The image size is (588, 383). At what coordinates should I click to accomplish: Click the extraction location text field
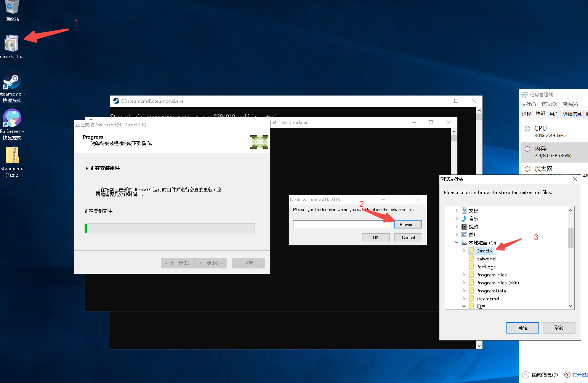point(341,225)
